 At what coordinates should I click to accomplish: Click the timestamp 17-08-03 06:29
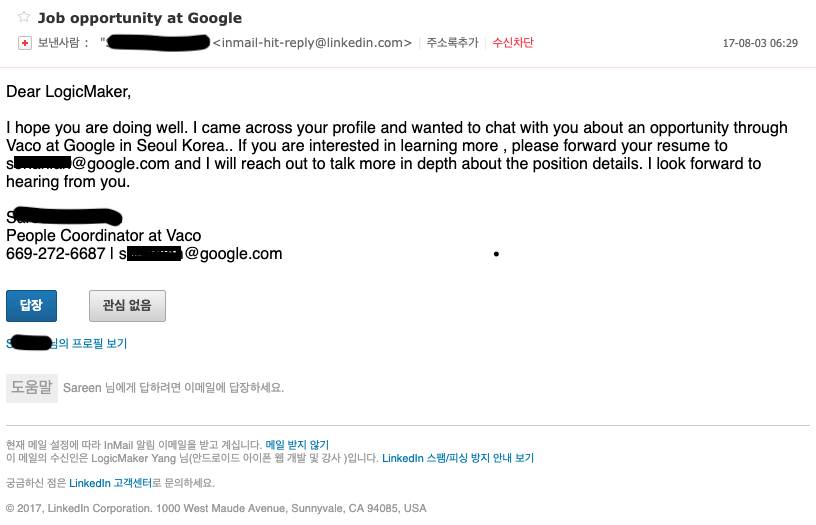760,43
